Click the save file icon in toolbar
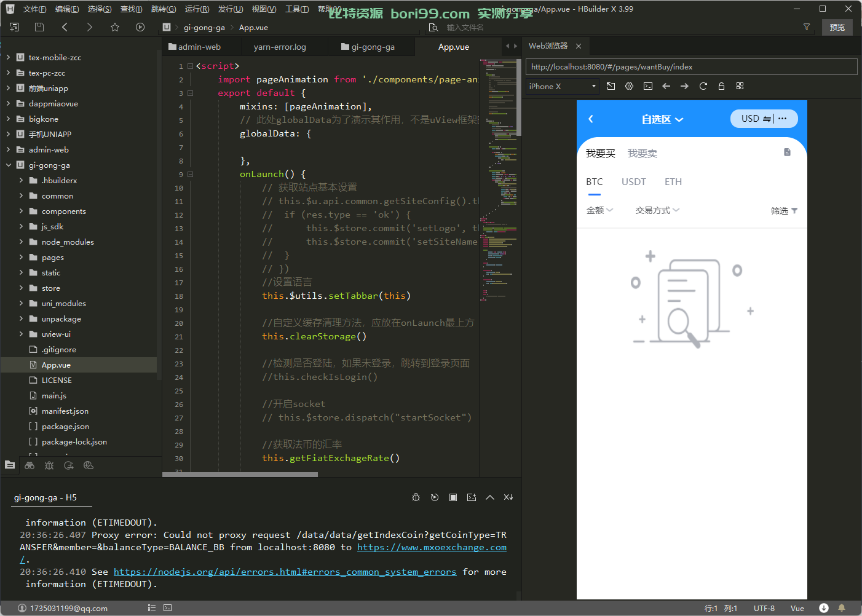862x616 pixels. [x=39, y=27]
